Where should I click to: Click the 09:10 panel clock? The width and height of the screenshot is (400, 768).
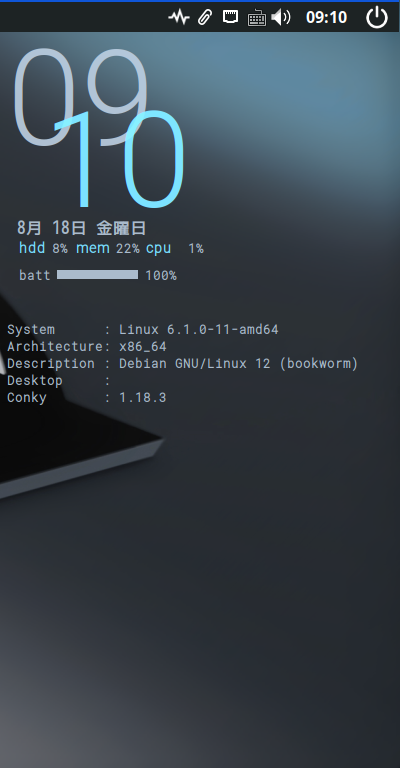pyautogui.click(x=326, y=18)
